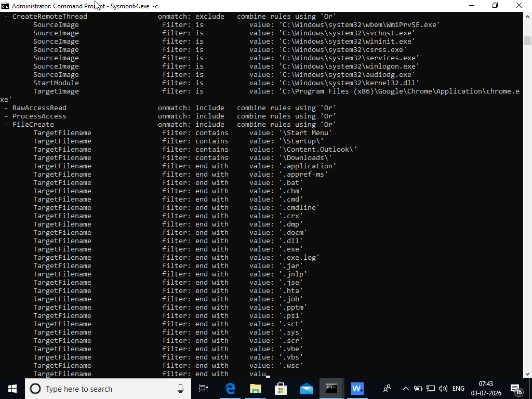Open Task View on the taskbar
Viewport: 532px width, 399px height.
(204, 389)
